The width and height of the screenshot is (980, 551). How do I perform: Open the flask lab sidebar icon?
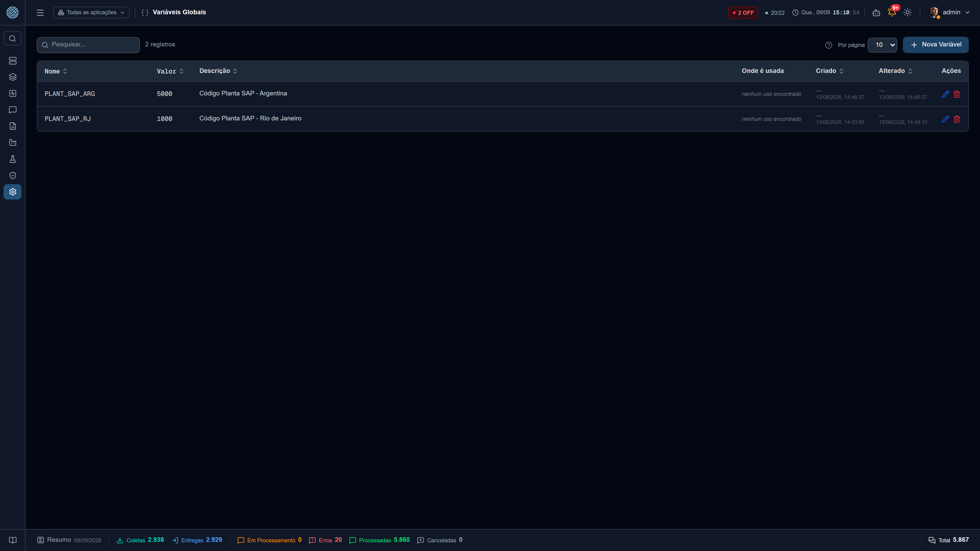(13, 159)
